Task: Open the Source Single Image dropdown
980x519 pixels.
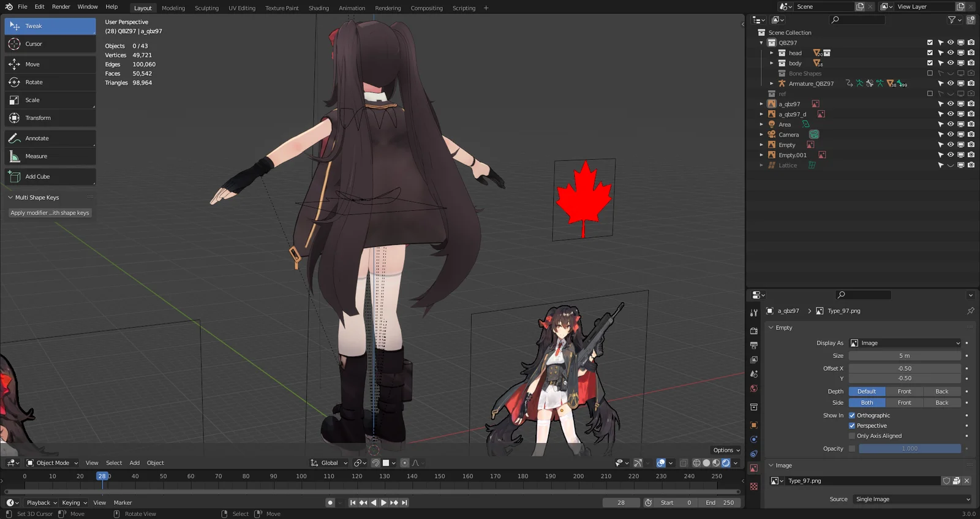Action: click(911, 499)
